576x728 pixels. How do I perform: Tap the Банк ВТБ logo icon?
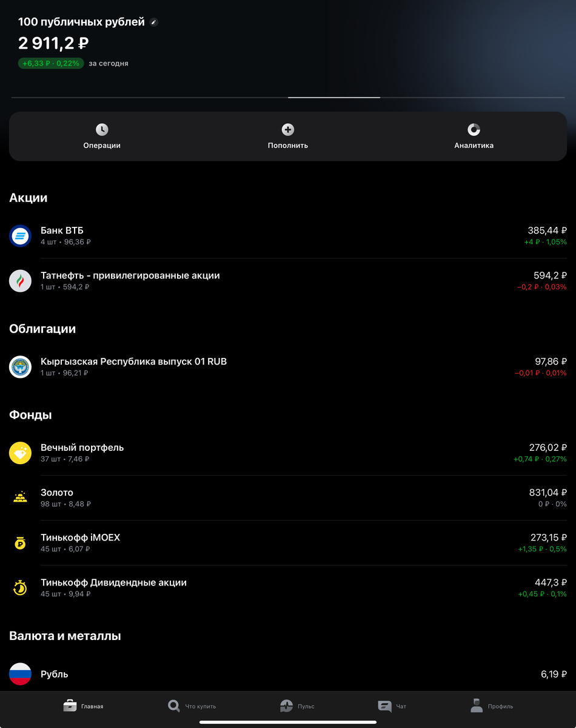pos(20,236)
